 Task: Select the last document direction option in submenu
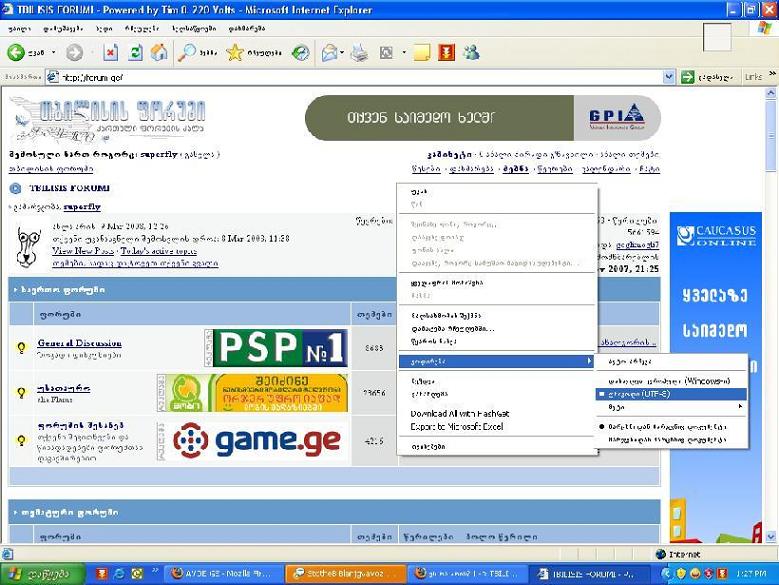pyautogui.click(x=671, y=439)
